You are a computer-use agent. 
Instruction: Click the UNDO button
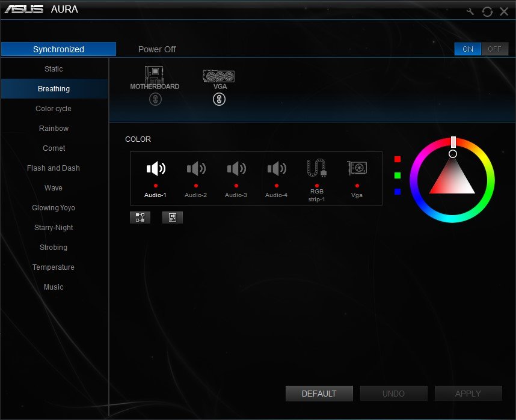tap(393, 394)
